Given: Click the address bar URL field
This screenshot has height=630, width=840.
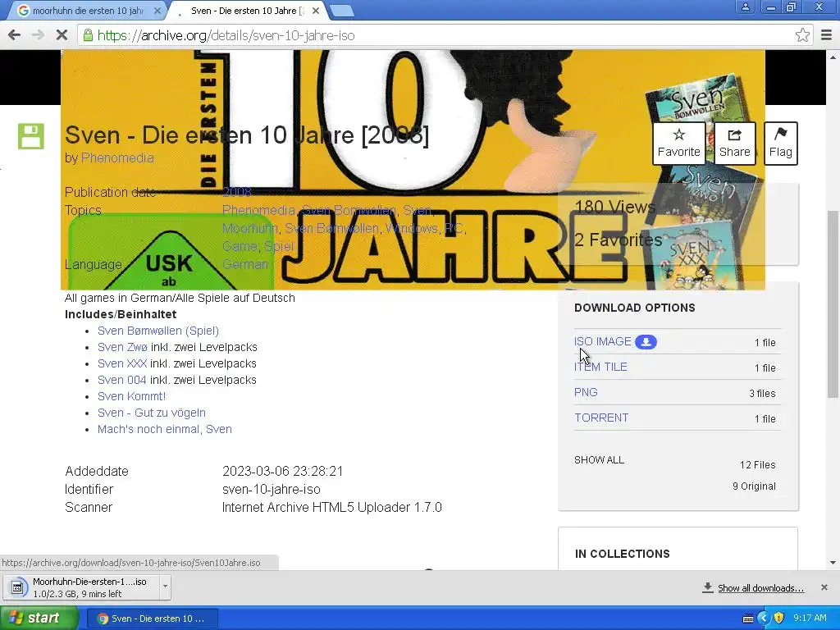Looking at the screenshot, I should pos(440,35).
